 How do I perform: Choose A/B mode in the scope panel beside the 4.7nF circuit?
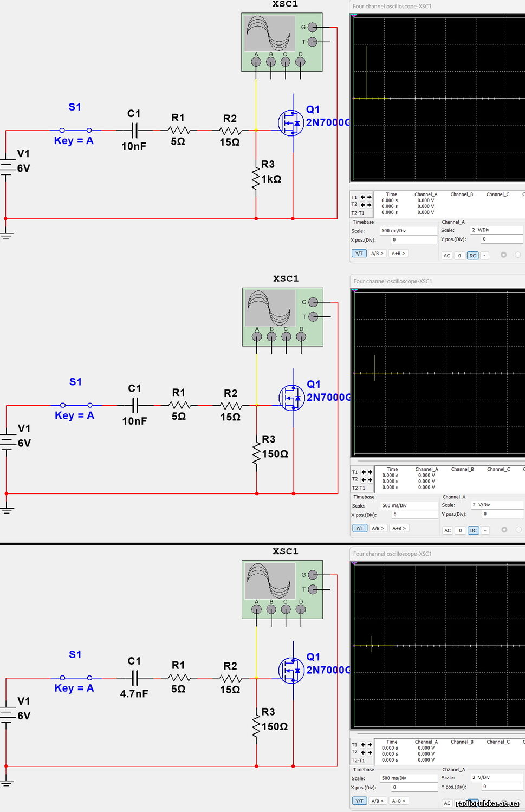pyautogui.click(x=378, y=801)
